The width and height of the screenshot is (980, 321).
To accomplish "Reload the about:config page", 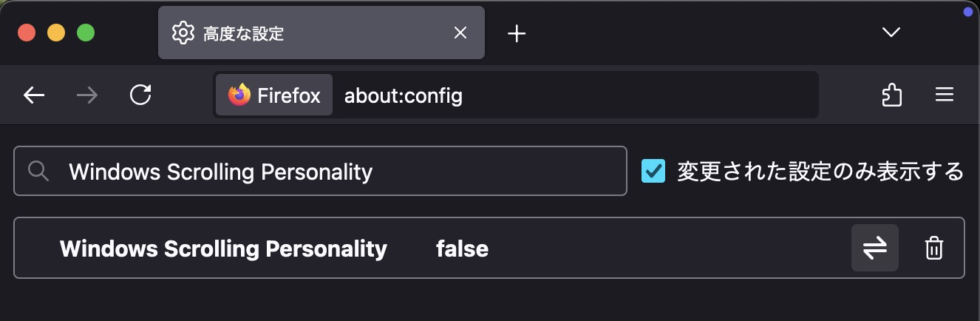I will [140, 95].
